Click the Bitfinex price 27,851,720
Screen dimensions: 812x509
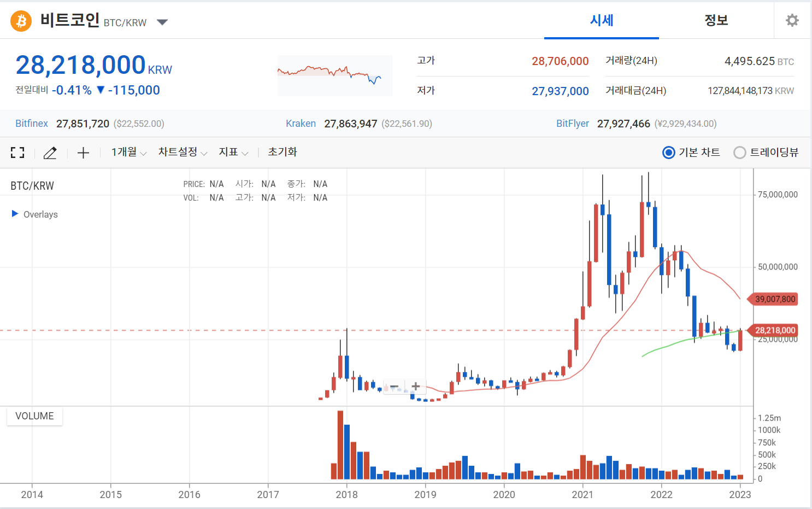pos(83,124)
